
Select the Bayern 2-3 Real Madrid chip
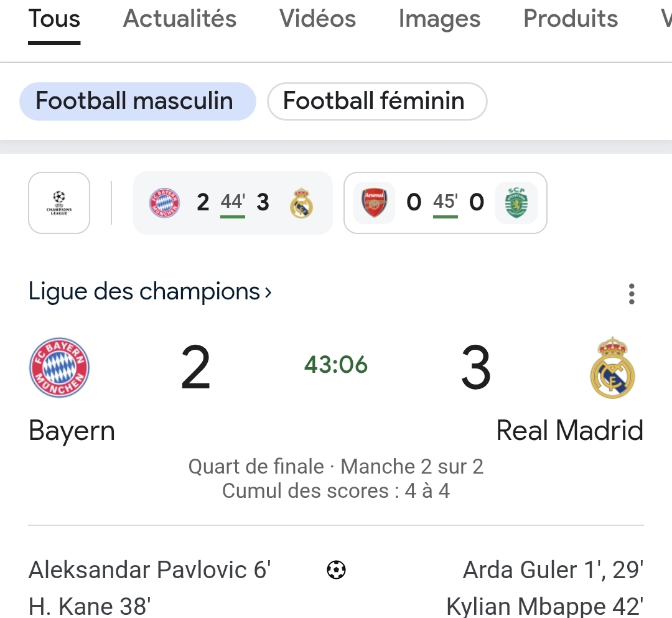pyautogui.click(x=233, y=203)
